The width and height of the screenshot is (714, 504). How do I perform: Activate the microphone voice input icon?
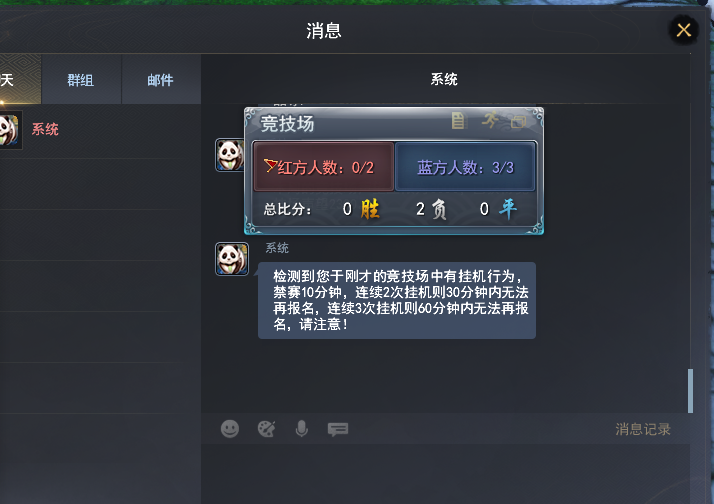[x=301, y=429]
